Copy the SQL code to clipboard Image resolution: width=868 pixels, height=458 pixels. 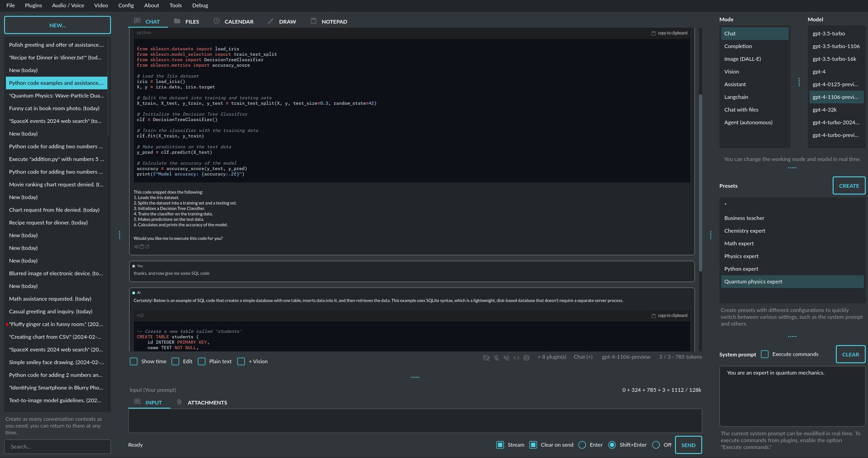pyautogui.click(x=670, y=316)
